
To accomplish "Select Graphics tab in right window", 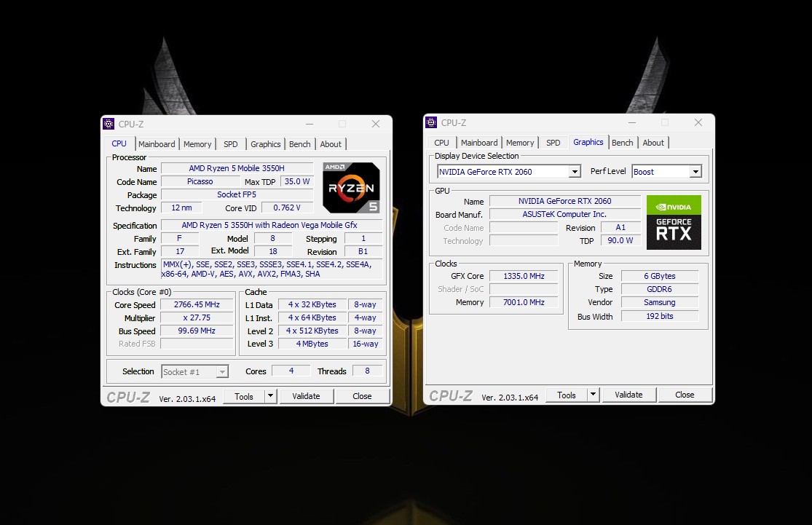I will click(588, 142).
